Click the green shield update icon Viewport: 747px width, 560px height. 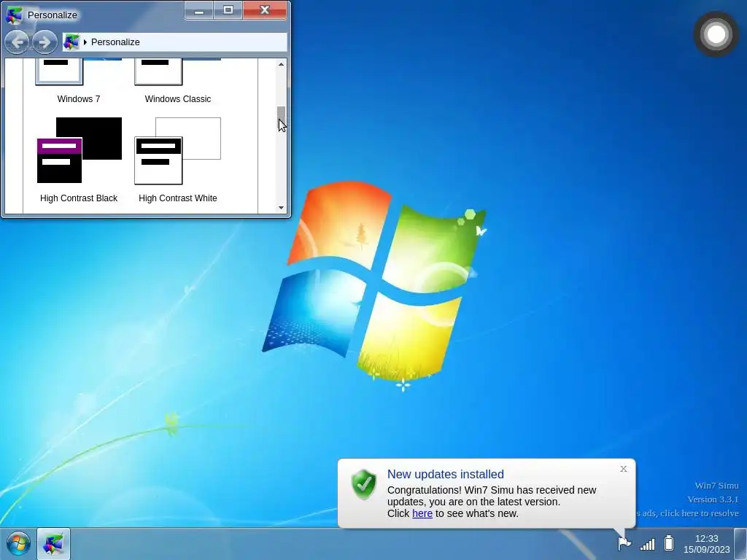(364, 484)
